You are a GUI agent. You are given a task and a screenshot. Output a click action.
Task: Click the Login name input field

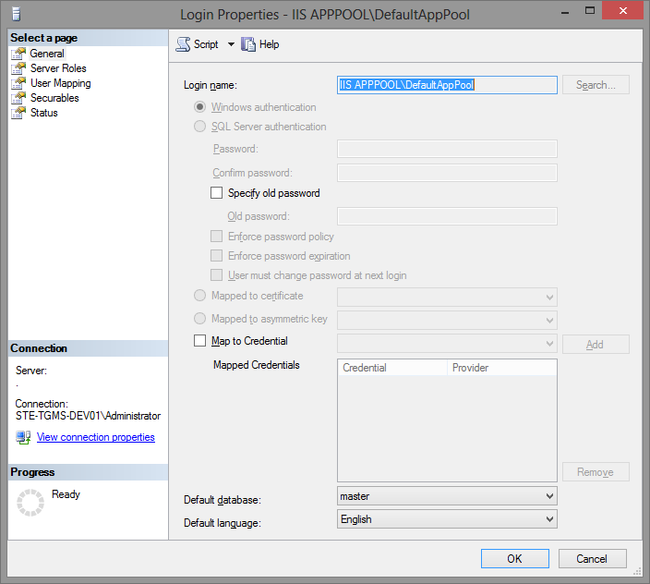[447, 85]
